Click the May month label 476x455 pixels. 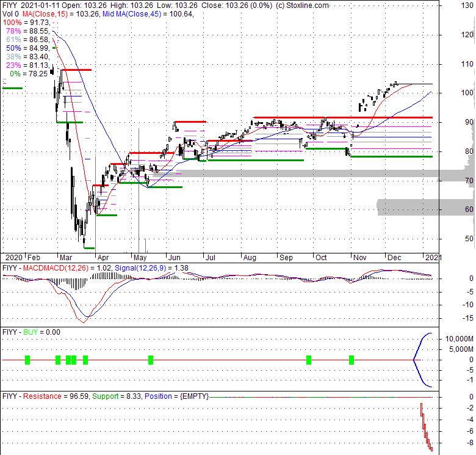point(140,258)
